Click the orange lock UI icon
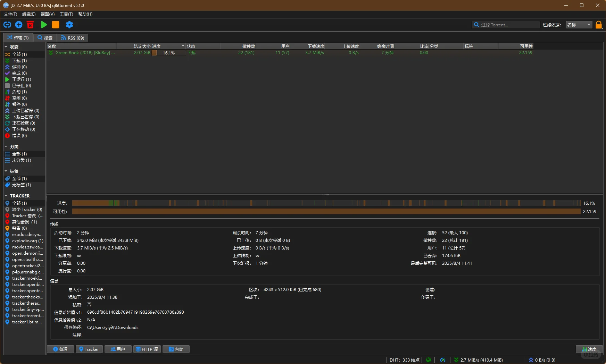 click(x=599, y=25)
